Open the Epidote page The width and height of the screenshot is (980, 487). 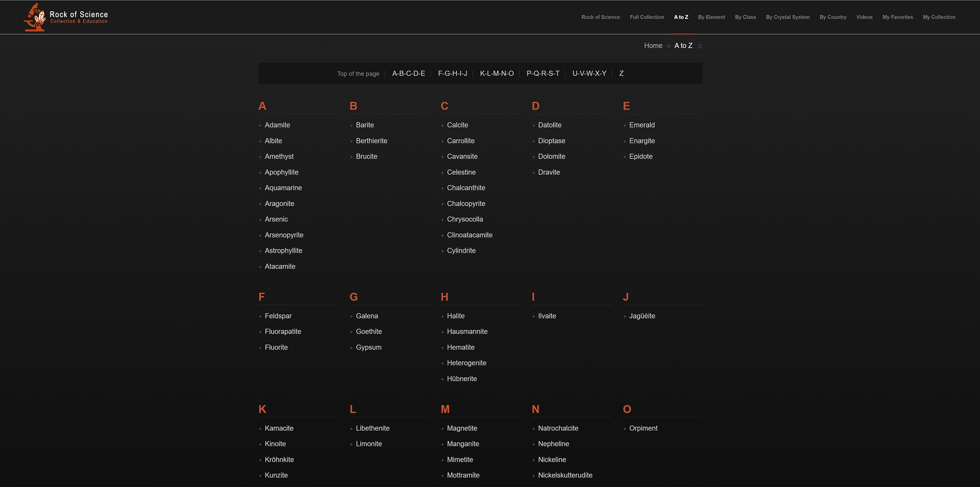tap(641, 156)
